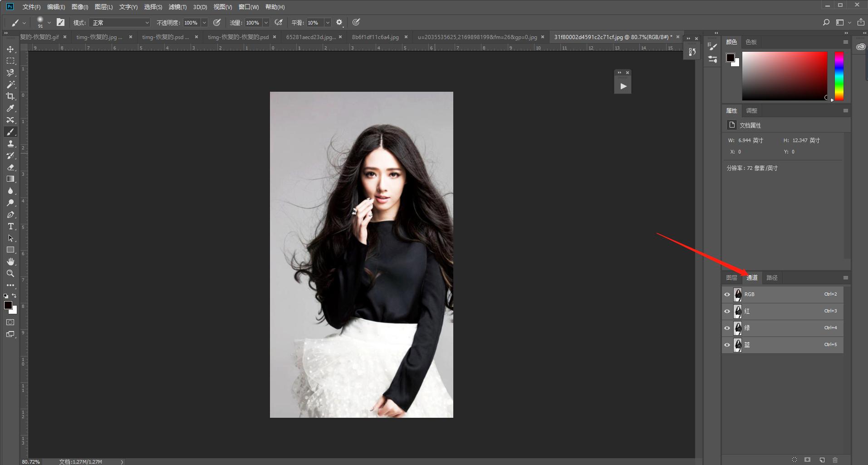Viewport: 868px width, 465px height.
Task: Choose the Clone Stamp tool
Action: tap(10, 143)
